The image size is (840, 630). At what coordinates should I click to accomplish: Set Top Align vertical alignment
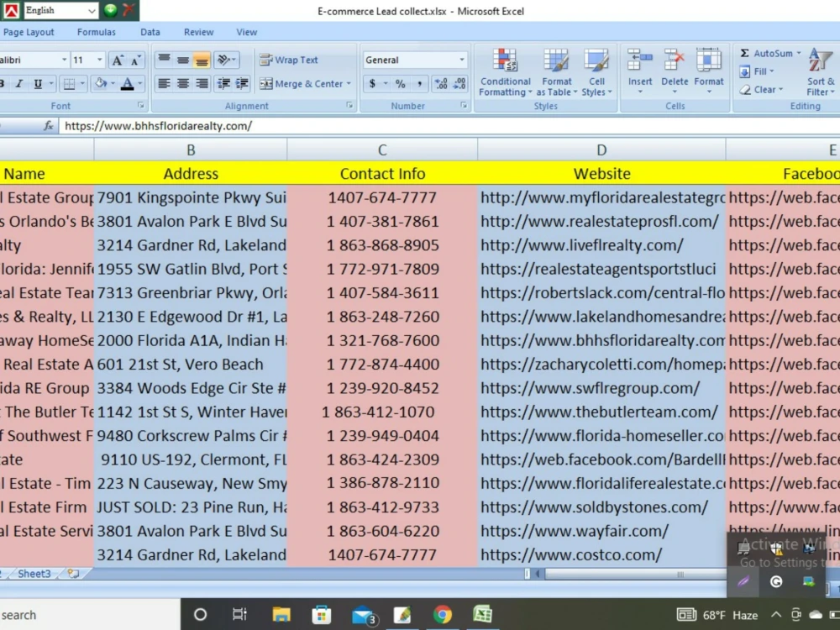pyautogui.click(x=164, y=60)
